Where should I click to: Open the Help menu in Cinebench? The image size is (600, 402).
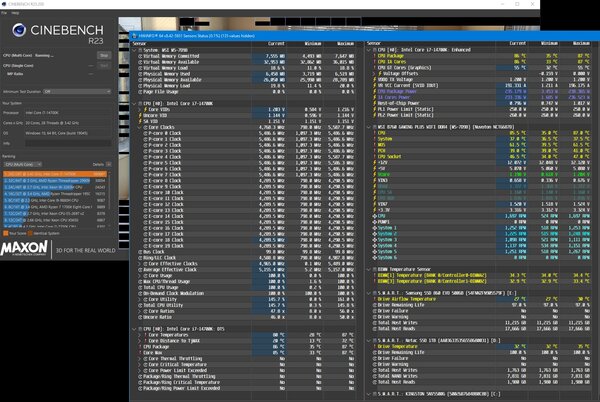click(x=15, y=13)
